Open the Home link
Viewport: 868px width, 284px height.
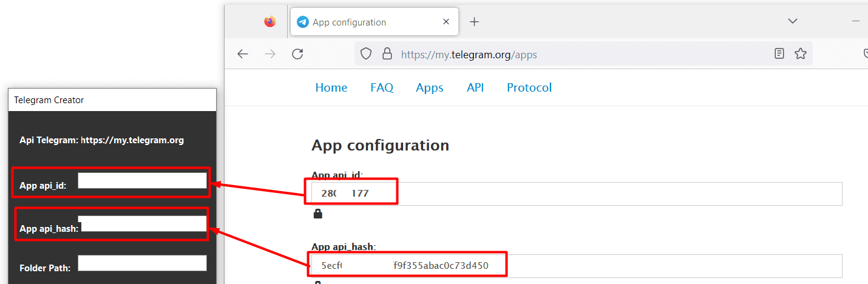[x=331, y=87]
